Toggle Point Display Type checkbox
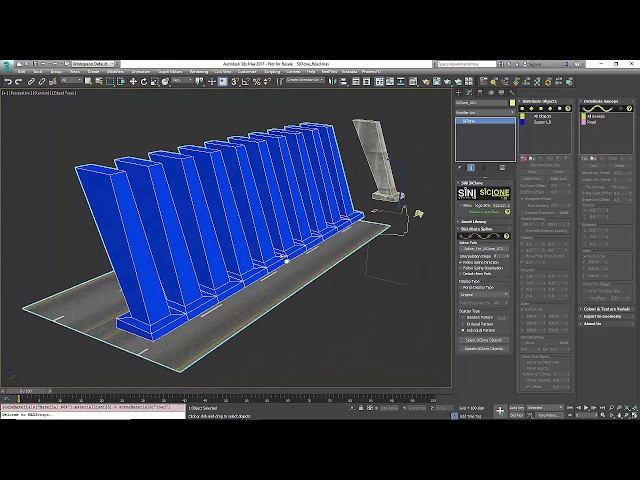Viewport: 640px width, 480px height. [461, 287]
